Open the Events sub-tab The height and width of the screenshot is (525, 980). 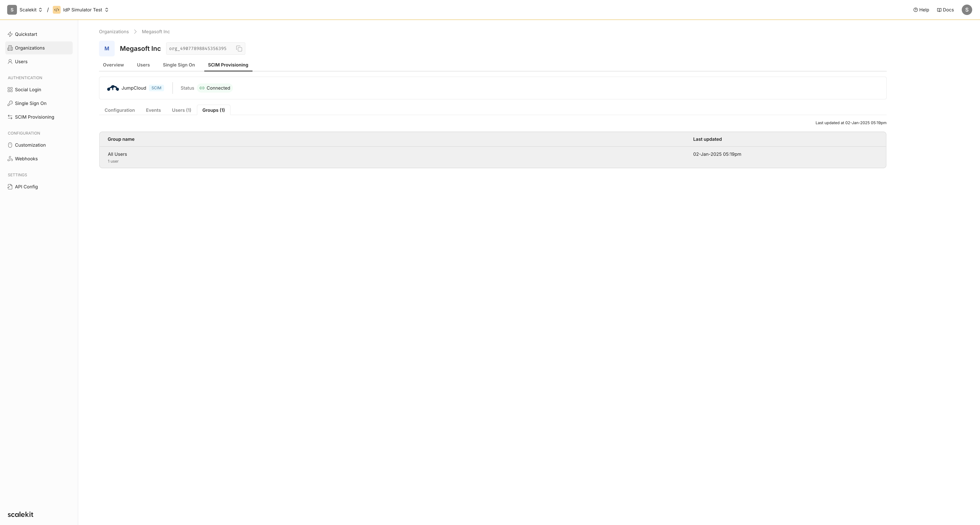(153, 110)
